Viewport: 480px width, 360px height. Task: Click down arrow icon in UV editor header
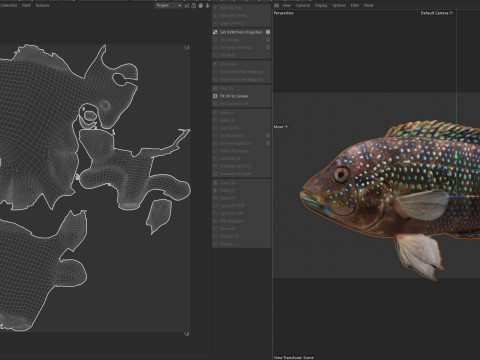[207, 5]
